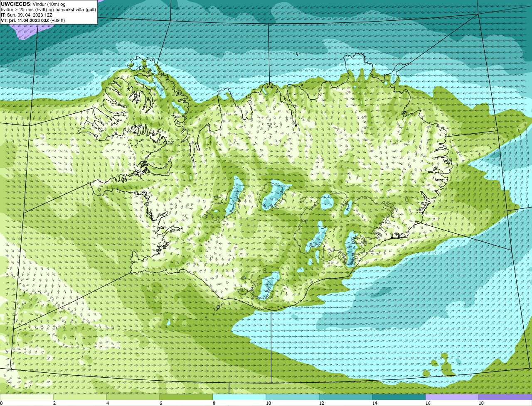
Task: Click the 12–14 m/s medium teal legend swatch
Action: (x=346, y=397)
